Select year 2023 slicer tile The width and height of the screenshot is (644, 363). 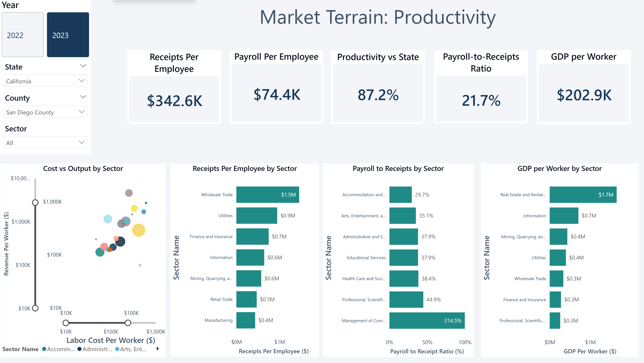click(68, 35)
